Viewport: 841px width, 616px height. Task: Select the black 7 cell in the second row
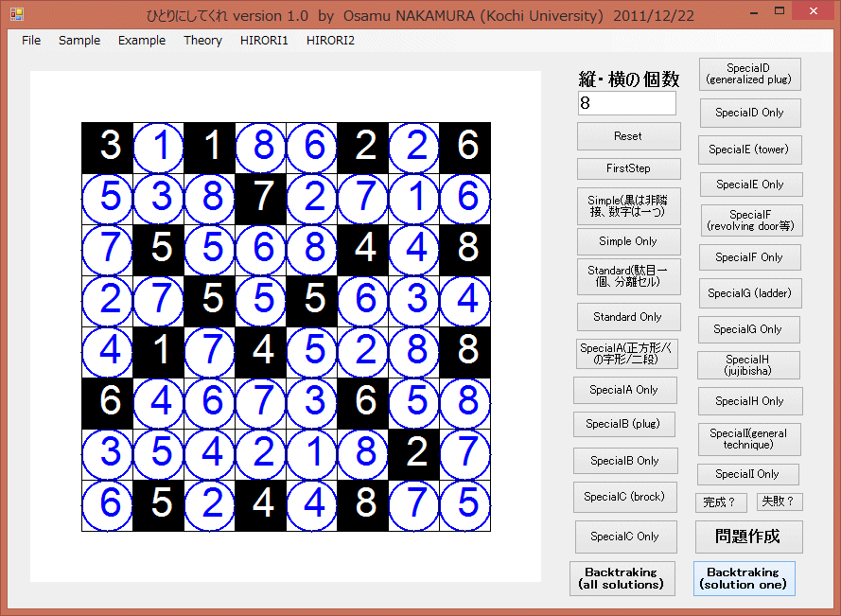pos(261,199)
